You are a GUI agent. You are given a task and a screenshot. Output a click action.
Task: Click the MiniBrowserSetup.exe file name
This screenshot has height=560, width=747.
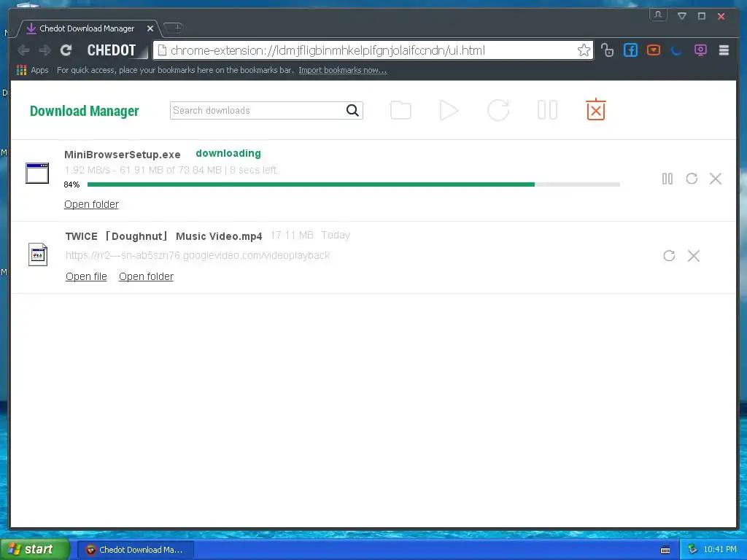(x=123, y=155)
